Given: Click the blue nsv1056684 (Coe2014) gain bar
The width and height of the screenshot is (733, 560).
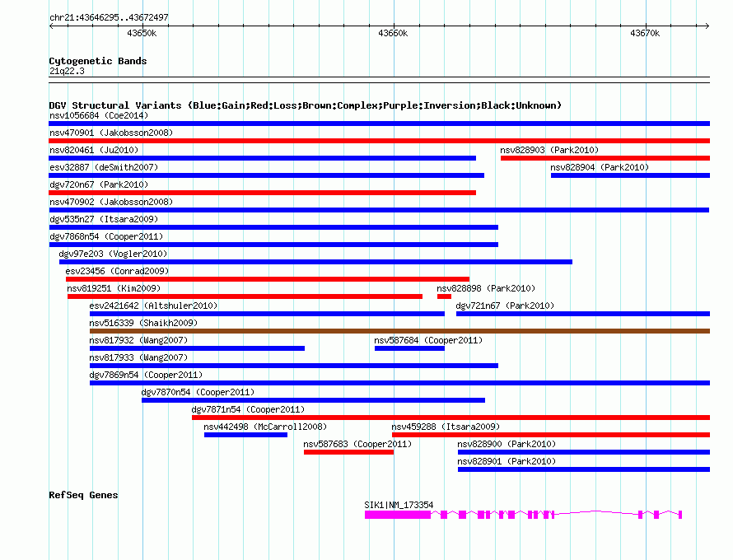Looking at the screenshot, I should 379,124.
